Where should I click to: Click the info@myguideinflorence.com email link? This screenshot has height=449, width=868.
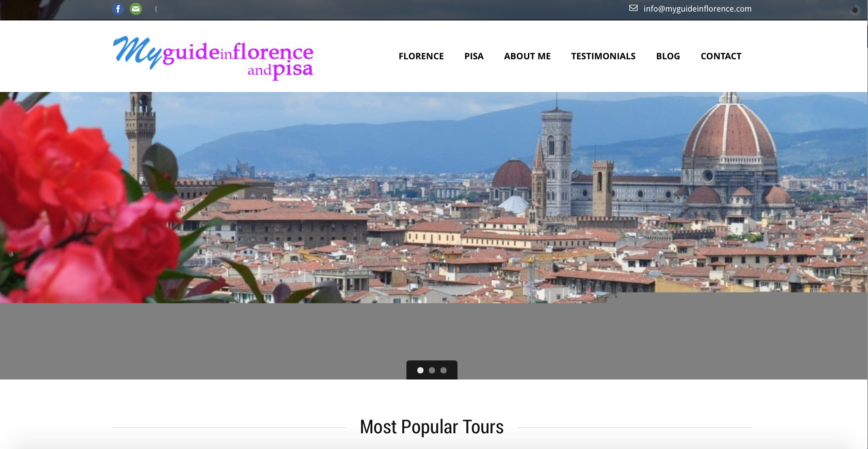[697, 9]
